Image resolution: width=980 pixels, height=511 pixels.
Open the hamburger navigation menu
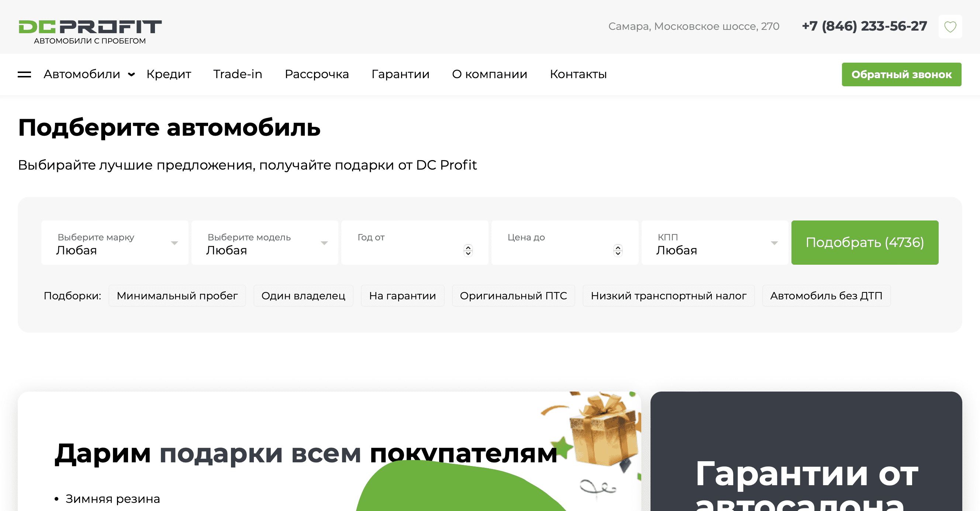point(24,74)
